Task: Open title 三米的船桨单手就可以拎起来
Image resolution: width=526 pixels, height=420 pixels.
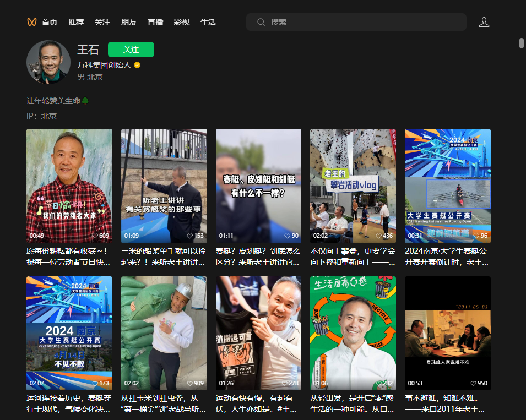Action: point(164,257)
